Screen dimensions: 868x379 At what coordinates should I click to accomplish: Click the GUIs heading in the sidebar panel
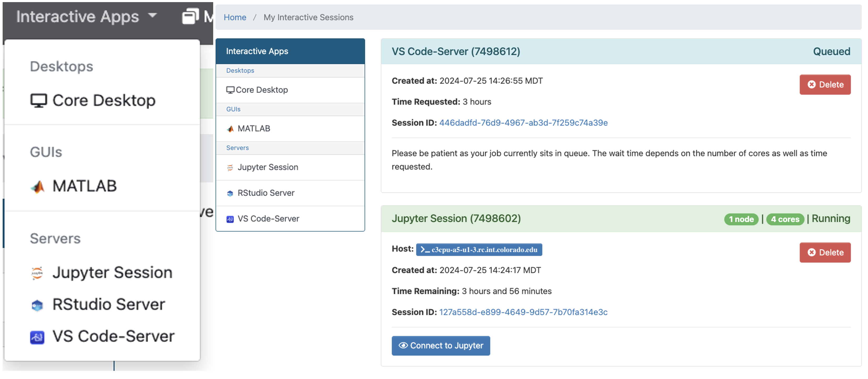point(233,109)
